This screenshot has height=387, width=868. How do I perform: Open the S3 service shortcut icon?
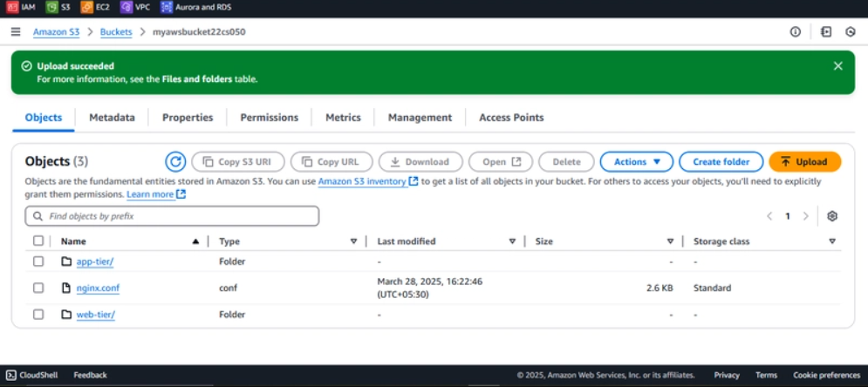pyautogui.click(x=51, y=7)
